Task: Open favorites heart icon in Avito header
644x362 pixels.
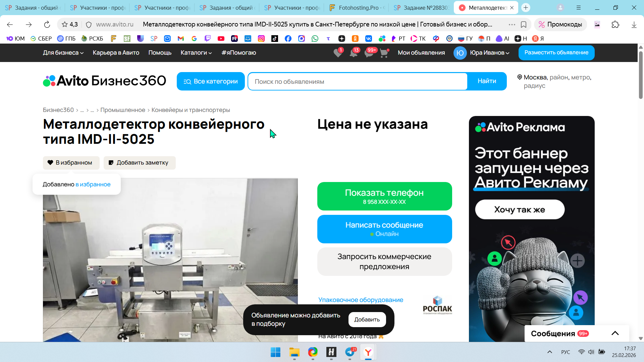Action: (338, 53)
